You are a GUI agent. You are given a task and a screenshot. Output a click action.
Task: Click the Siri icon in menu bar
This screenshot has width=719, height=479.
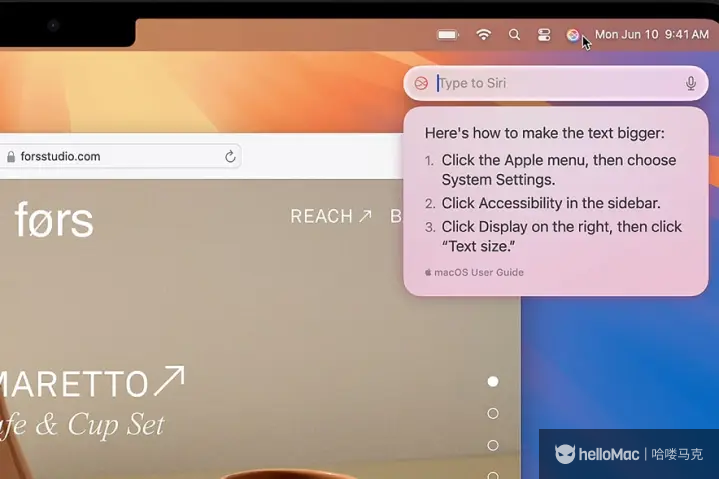coord(572,35)
